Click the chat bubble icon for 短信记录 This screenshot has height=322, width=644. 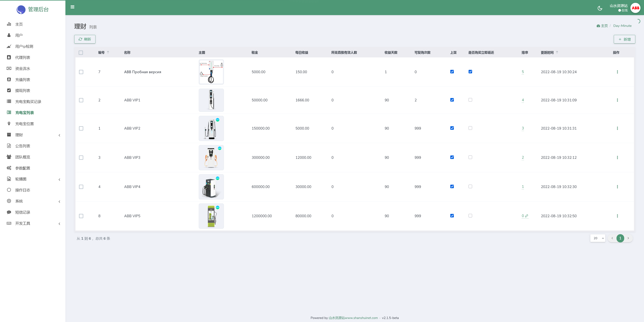coord(9,212)
